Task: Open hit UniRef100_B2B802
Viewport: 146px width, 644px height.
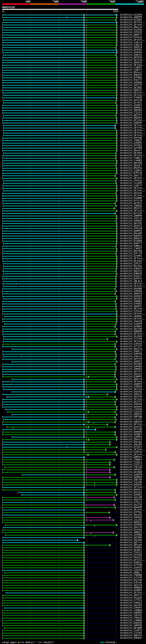Action: 131,562
